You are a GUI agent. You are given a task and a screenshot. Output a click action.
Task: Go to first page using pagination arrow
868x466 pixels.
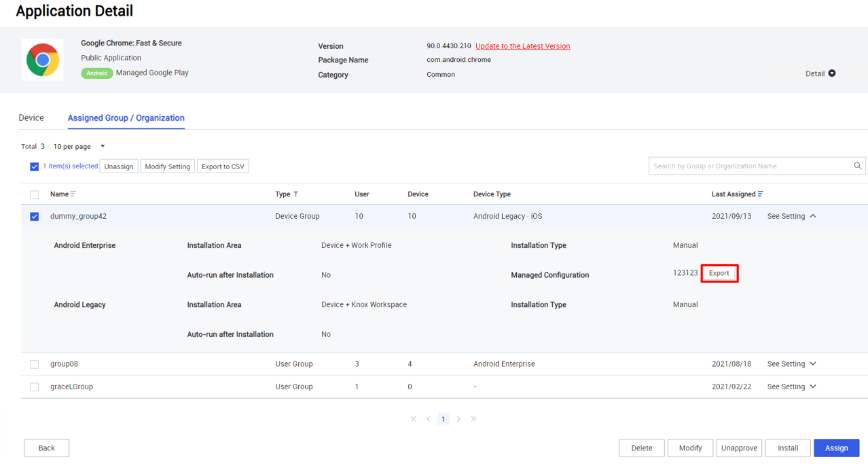[413, 419]
